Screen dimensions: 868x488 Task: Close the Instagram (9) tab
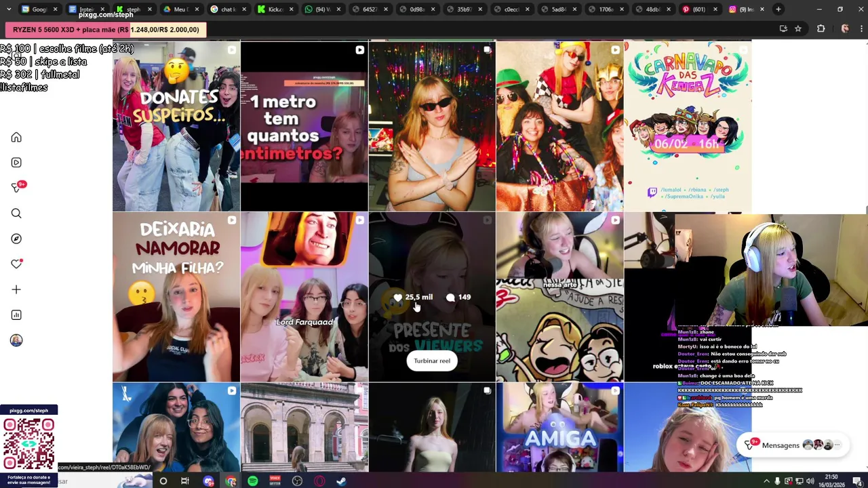click(762, 9)
